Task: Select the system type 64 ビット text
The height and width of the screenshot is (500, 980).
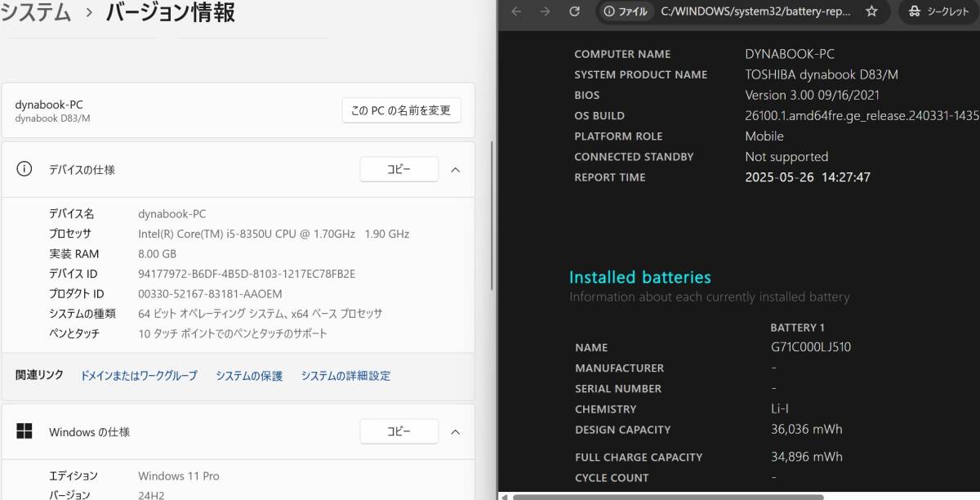Action: 260,314
